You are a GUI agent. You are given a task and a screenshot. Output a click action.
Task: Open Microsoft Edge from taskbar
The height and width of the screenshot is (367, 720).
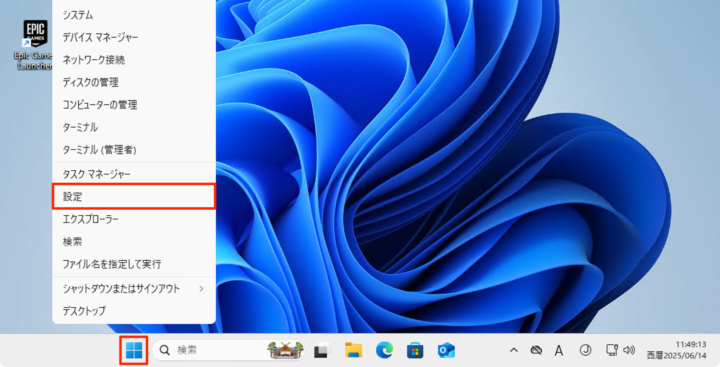[x=384, y=351]
